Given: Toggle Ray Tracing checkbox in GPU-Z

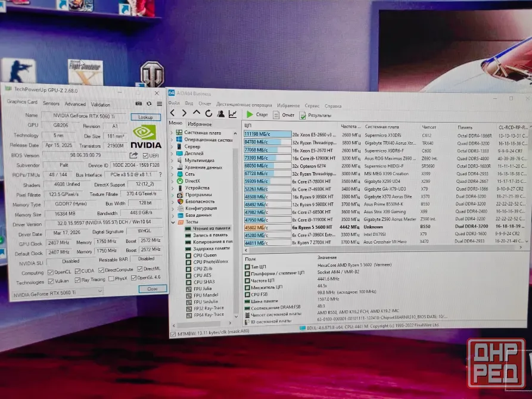Looking at the screenshot, I should [77, 280].
